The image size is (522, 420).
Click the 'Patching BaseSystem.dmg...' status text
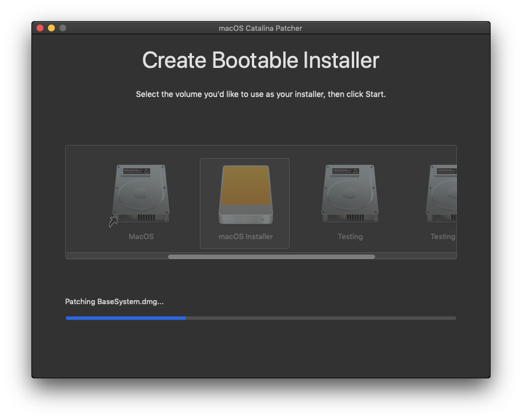click(x=114, y=302)
